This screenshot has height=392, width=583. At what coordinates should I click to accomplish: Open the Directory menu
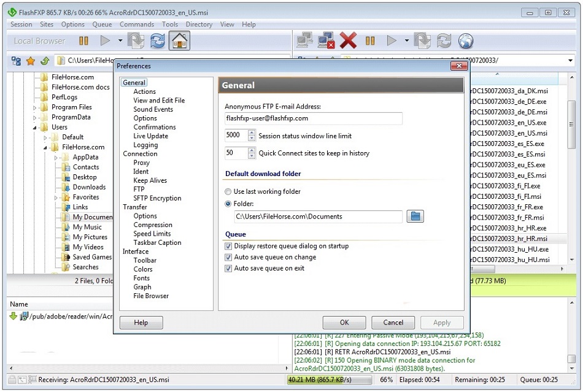click(x=199, y=25)
